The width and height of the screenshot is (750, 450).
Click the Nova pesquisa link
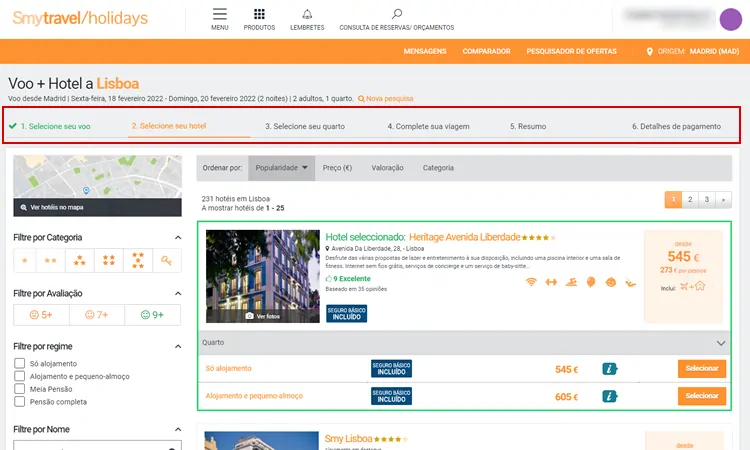tap(385, 98)
